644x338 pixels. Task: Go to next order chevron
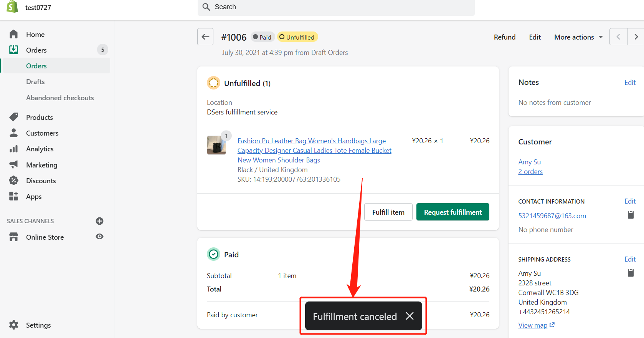click(636, 37)
